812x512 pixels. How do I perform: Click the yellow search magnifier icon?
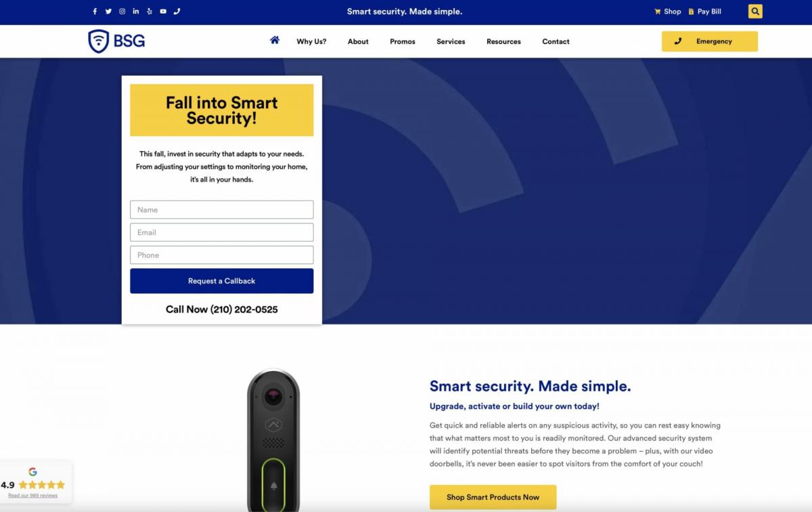tap(755, 12)
